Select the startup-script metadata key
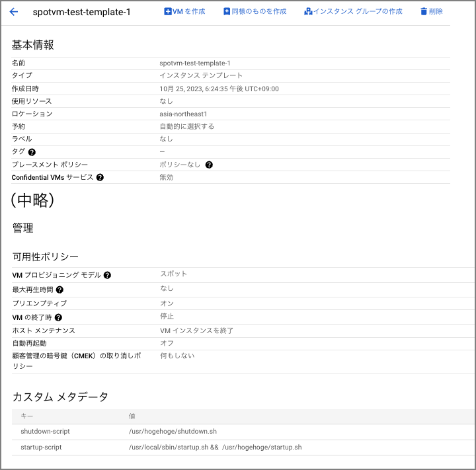476x470 pixels. [x=41, y=448]
